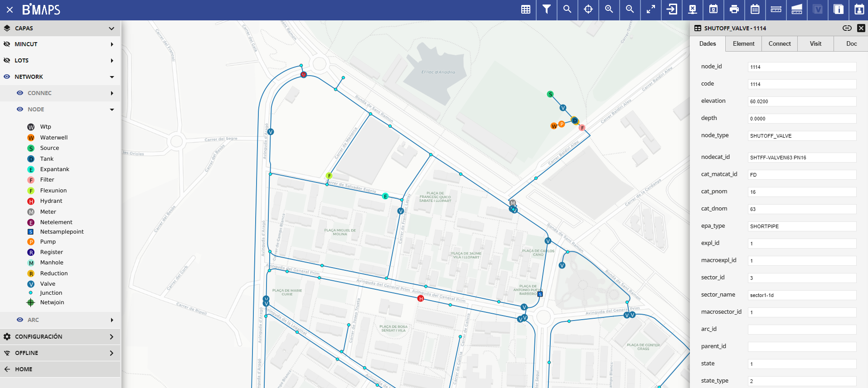This screenshot has height=388, width=868.
Task: Select the area measure tool
Action: 797,10
